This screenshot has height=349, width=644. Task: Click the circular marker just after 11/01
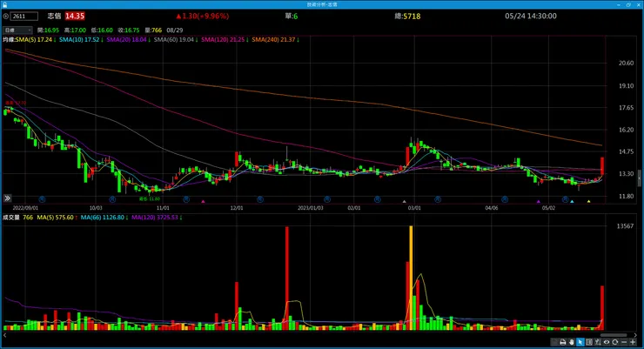coord(186,199)
